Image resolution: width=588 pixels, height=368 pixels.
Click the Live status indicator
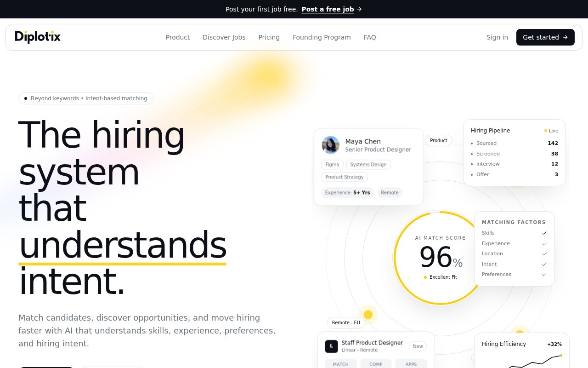551,131
